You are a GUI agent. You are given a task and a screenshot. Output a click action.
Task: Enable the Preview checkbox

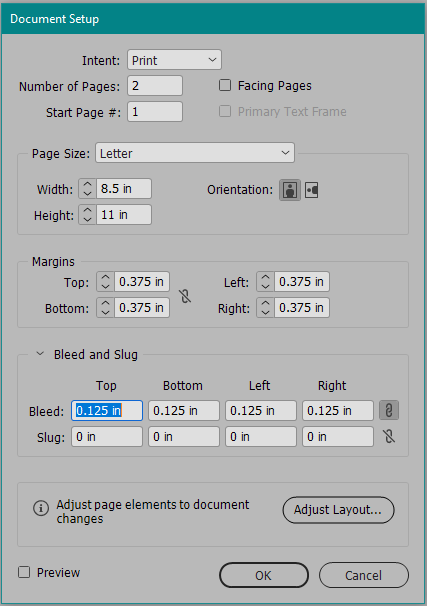coord(24,572)
